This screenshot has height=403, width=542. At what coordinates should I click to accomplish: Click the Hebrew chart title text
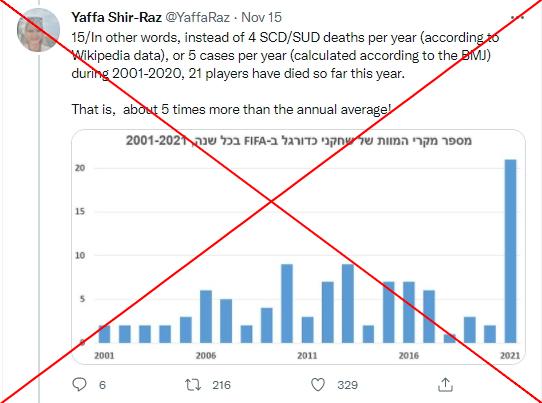coord(298,141)
